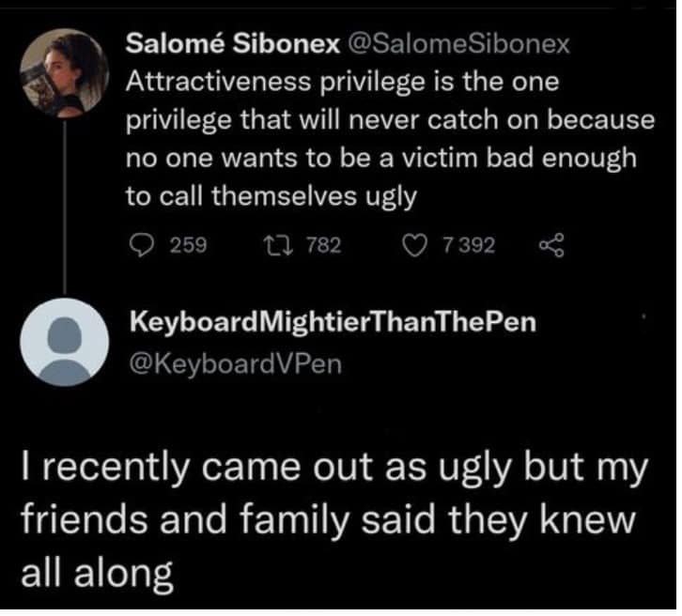Click the vertical thread line connecting the tweets

click(x=65, y=216)
